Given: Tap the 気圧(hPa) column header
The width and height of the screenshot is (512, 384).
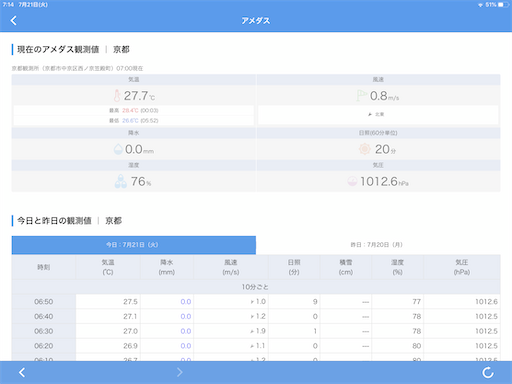Looking at the screenshot, I should click(462, 267).
